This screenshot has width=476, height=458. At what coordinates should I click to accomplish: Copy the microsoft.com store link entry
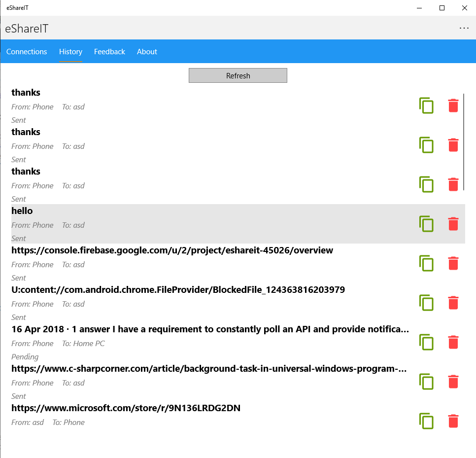(x=426, y=421)
